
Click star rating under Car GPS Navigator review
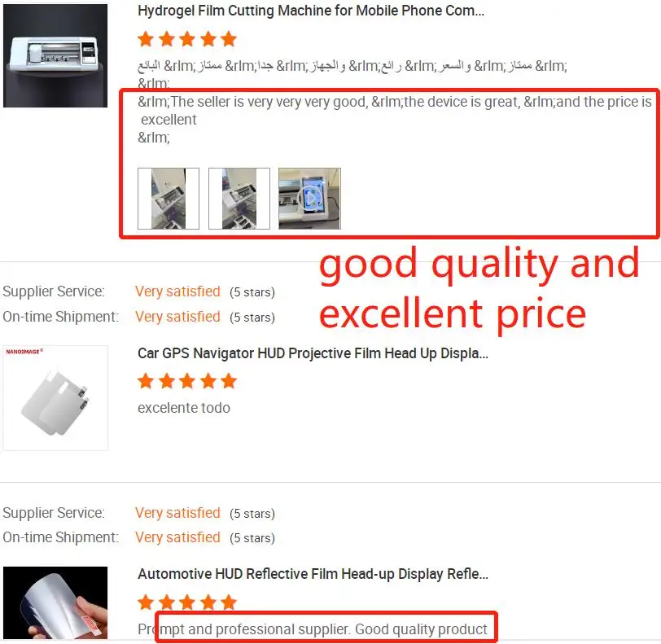186,381
